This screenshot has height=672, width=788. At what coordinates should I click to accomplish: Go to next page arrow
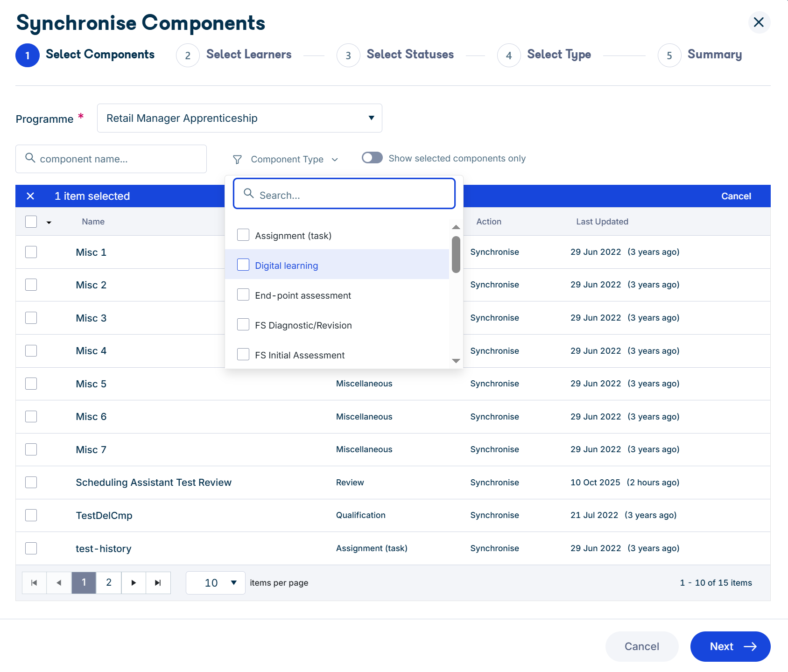point(134,582)
